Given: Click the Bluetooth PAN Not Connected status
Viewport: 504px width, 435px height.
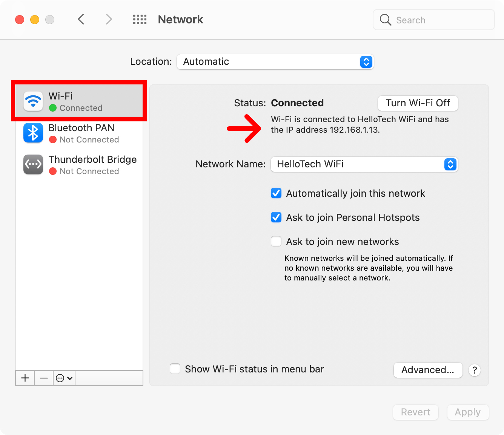Looking at the screenshot, I should (84, 140).
